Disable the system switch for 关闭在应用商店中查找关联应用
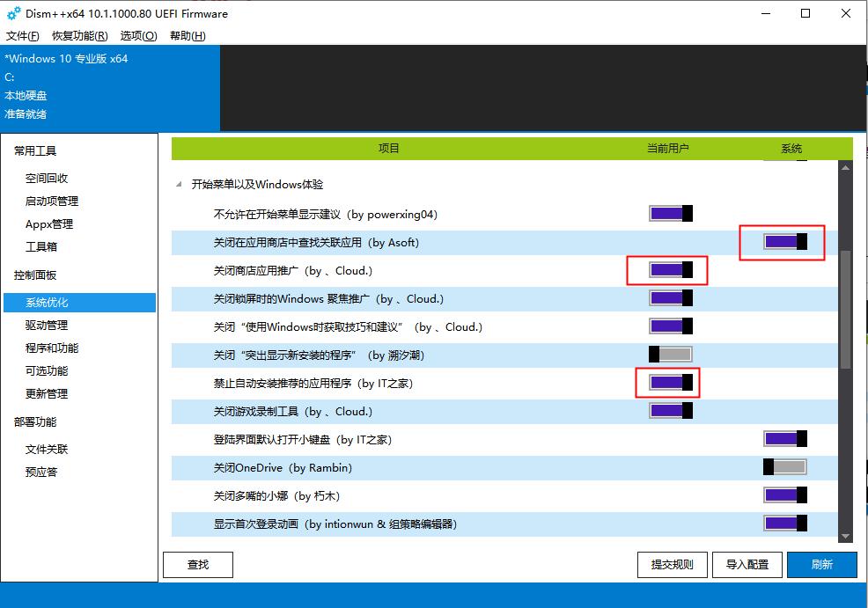 (x=782, y=241)
